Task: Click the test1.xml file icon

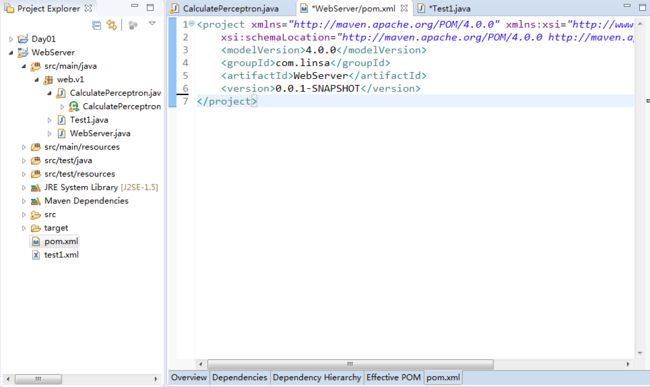Action: click(36, 255)
